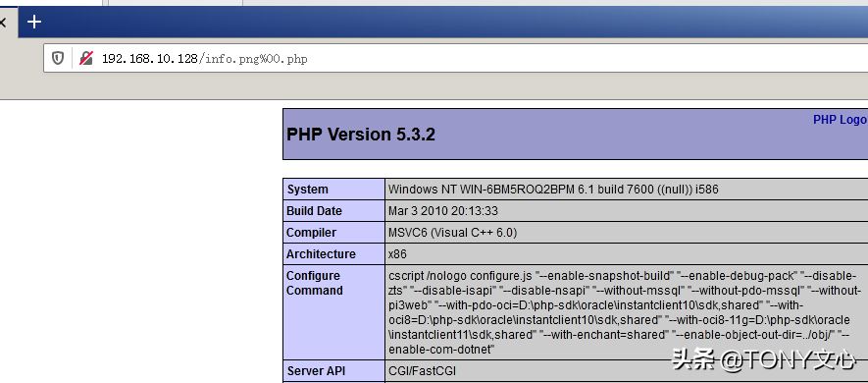Click the PHP Logo image link
Viewport: 868px width, 383px height.
click(840, 120)
